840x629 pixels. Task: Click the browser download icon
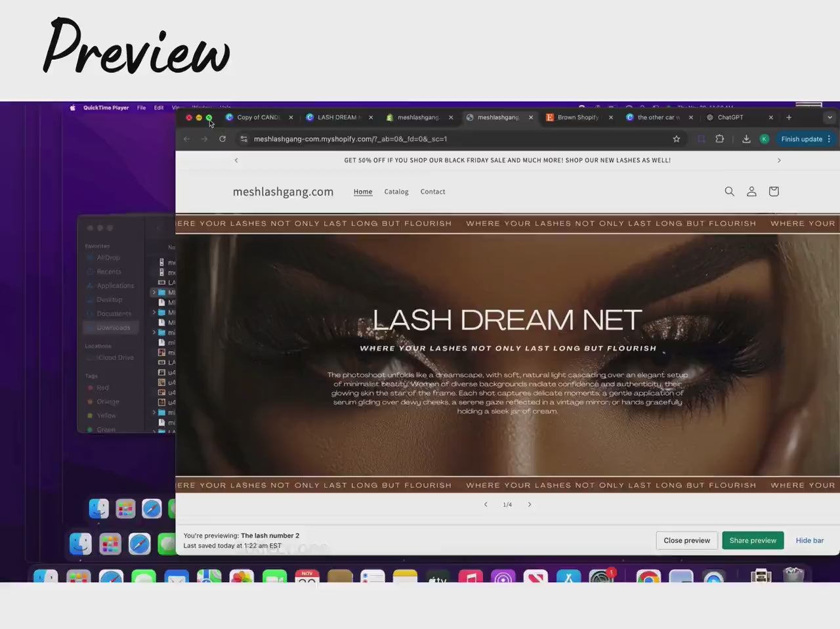(x=746, y=139)
